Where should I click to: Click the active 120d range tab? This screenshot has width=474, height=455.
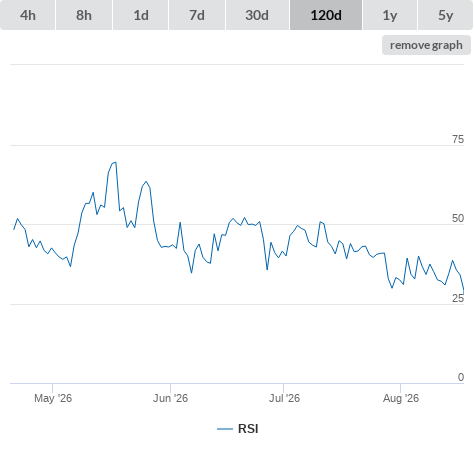(x=326, y=15)
